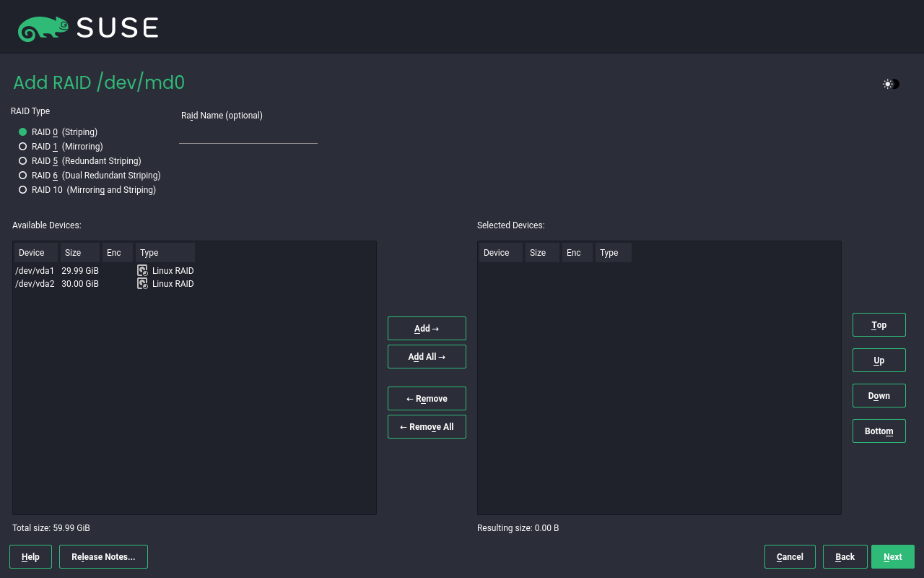Click the disk icon next to /dev/vda1

[143, 270]
